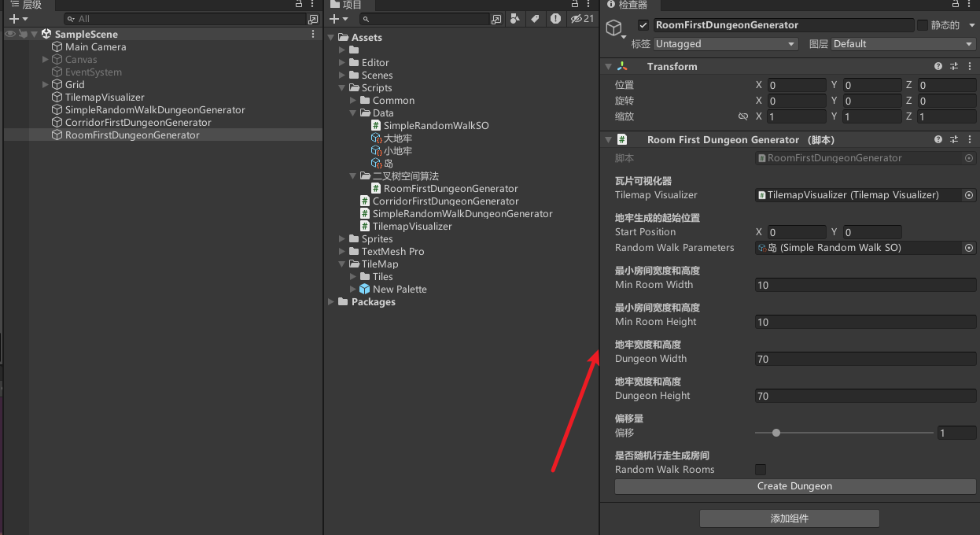Click the Simple Random Walk SO object picker

click(x=968, y=247)
